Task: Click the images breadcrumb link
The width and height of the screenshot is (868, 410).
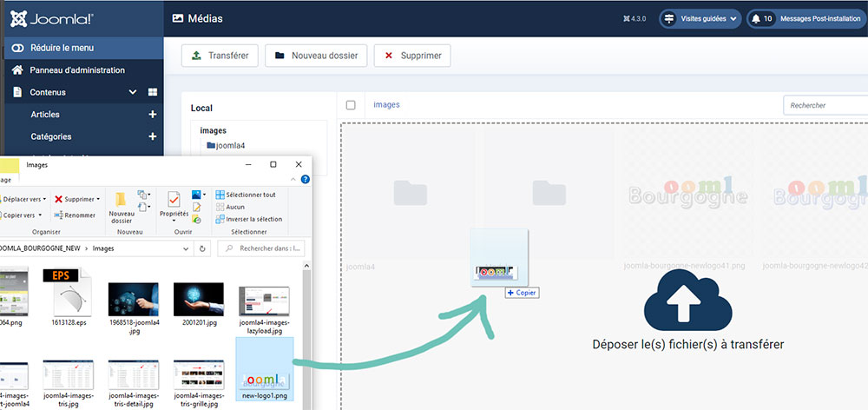Action: 386,105
